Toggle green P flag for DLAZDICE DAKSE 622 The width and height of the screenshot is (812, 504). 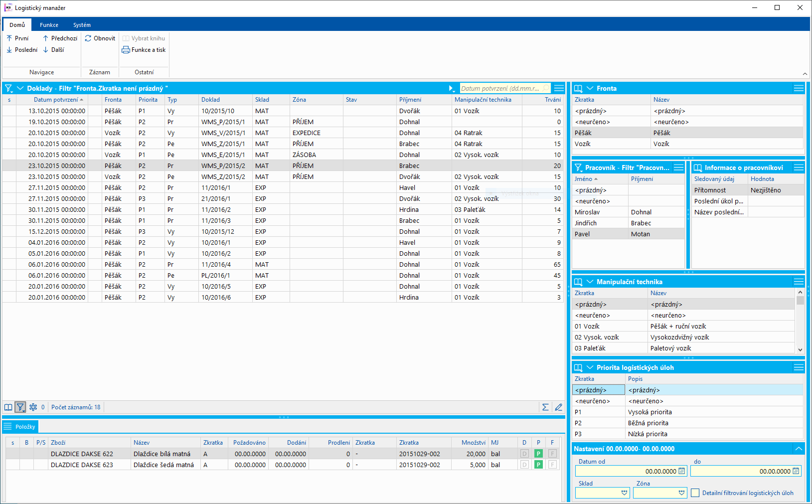pos(538,454)
